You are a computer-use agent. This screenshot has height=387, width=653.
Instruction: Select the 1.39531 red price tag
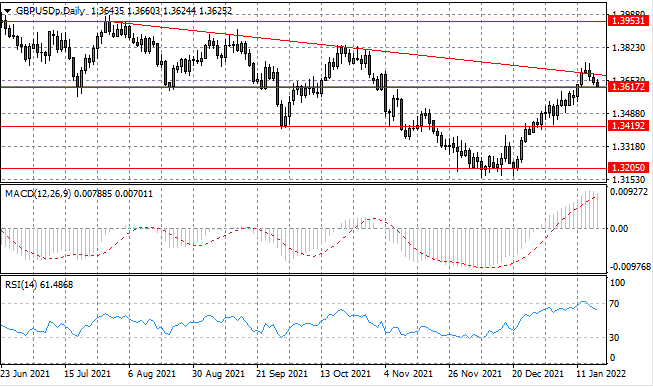(x=628, y=20)
